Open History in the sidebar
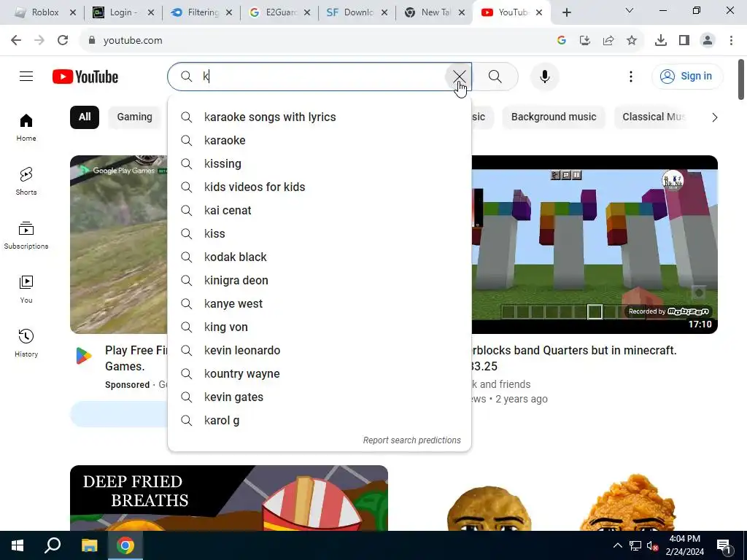 pos(26,343)
